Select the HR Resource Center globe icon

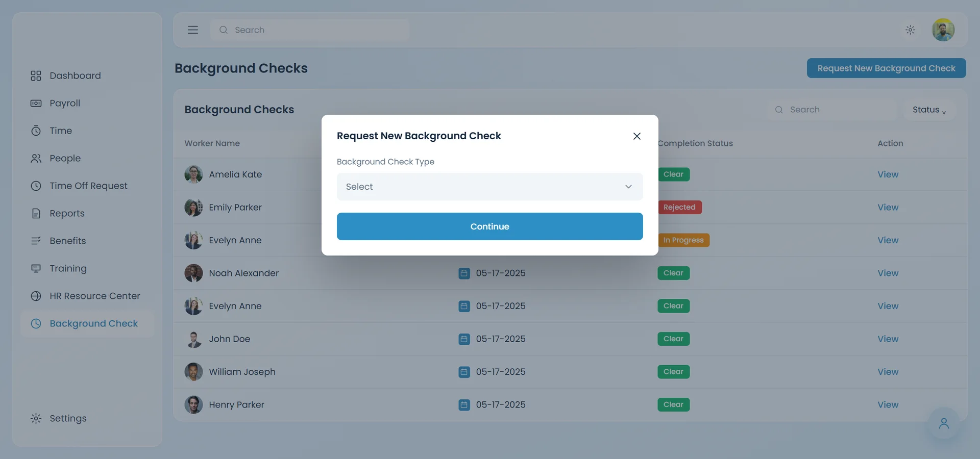click(x=36, y=296)
